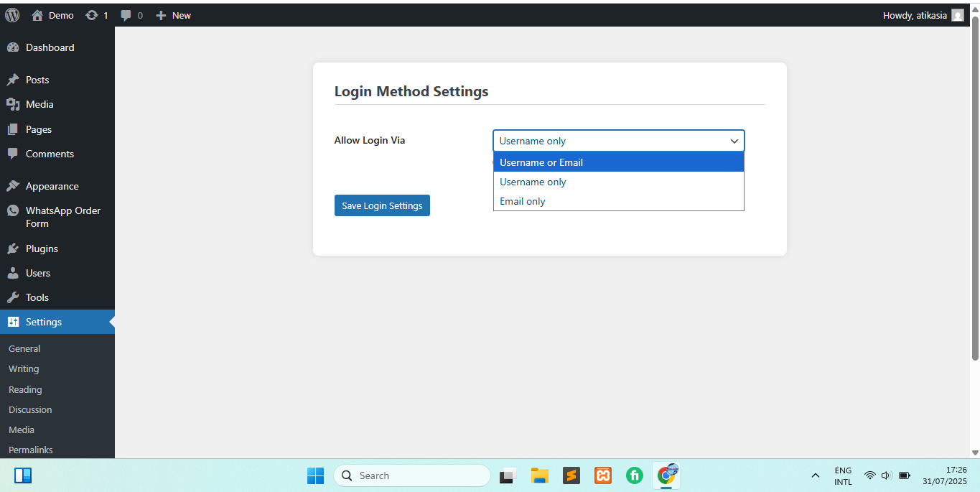Switch to the Chrome taskbar icon

[x=667, y=475]
